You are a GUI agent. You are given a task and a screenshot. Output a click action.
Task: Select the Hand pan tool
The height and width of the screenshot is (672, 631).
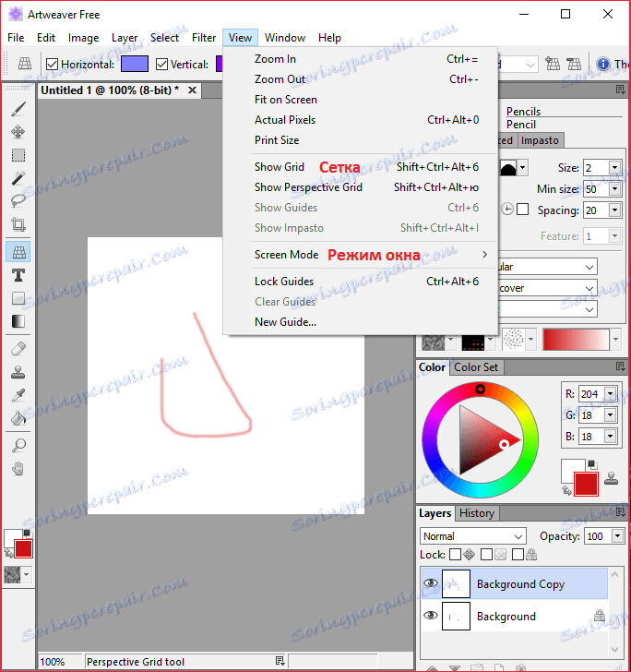pos(18,469)
